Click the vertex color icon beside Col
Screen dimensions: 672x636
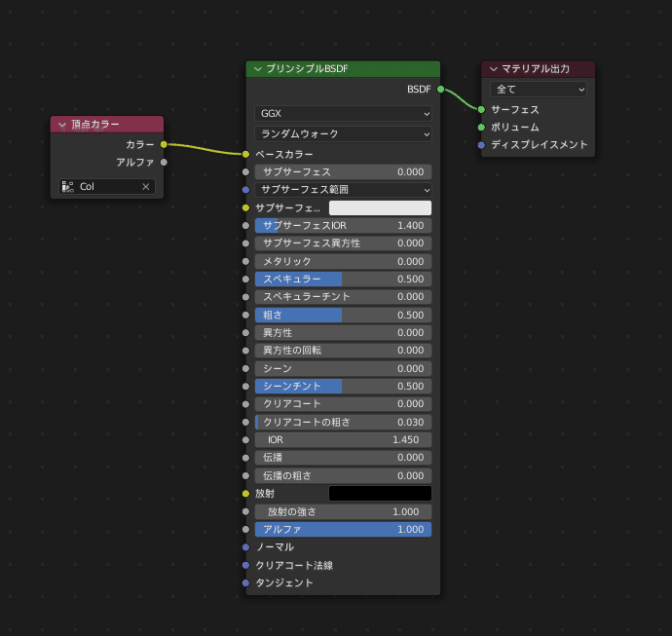68,186
